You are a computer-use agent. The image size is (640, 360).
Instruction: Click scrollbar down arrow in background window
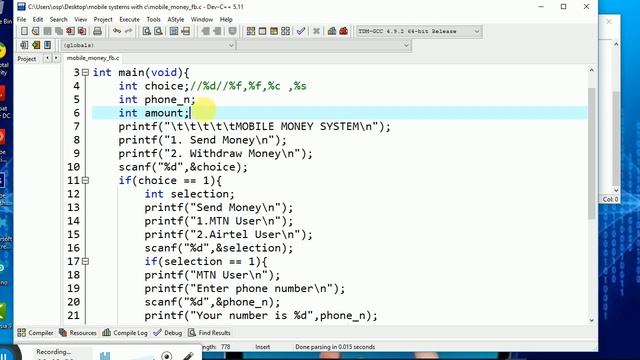click(616, 190)
